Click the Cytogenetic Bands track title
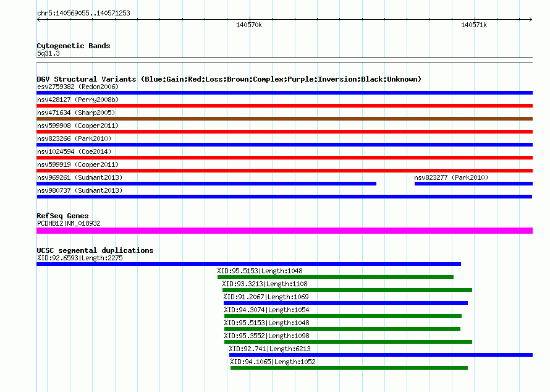Image resolution: width=550 pixels, height=392 pixels. coord(74,46)
